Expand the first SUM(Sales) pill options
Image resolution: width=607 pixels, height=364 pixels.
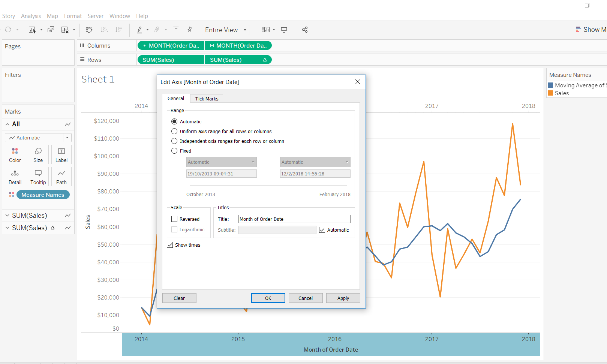pyautogui.click(x=7, y=215)
